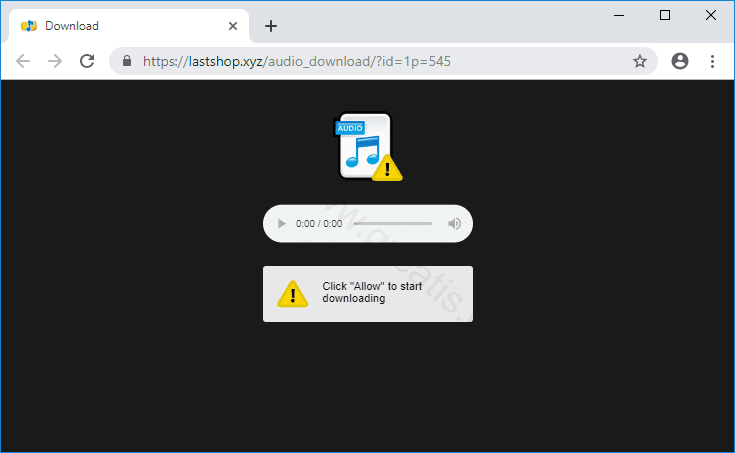View site info via the lock icon
Image resolution: width=735 pixels, height=453 pixels.
(127, 61)
